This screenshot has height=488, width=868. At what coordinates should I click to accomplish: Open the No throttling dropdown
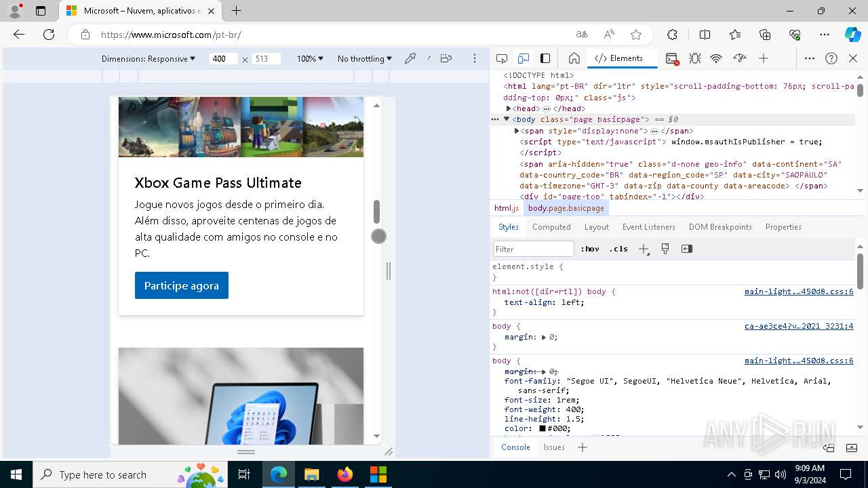pyautogui.click(x=365, y=59)
